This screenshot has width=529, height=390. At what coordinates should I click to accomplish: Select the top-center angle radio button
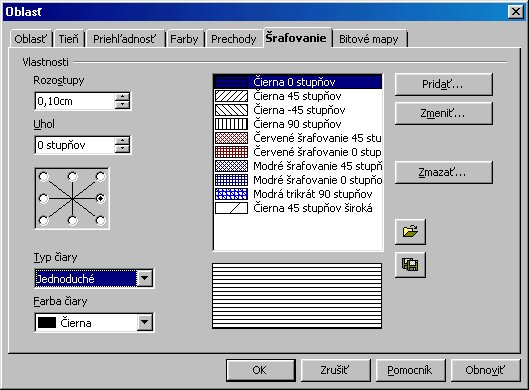(x=73, y=176)
